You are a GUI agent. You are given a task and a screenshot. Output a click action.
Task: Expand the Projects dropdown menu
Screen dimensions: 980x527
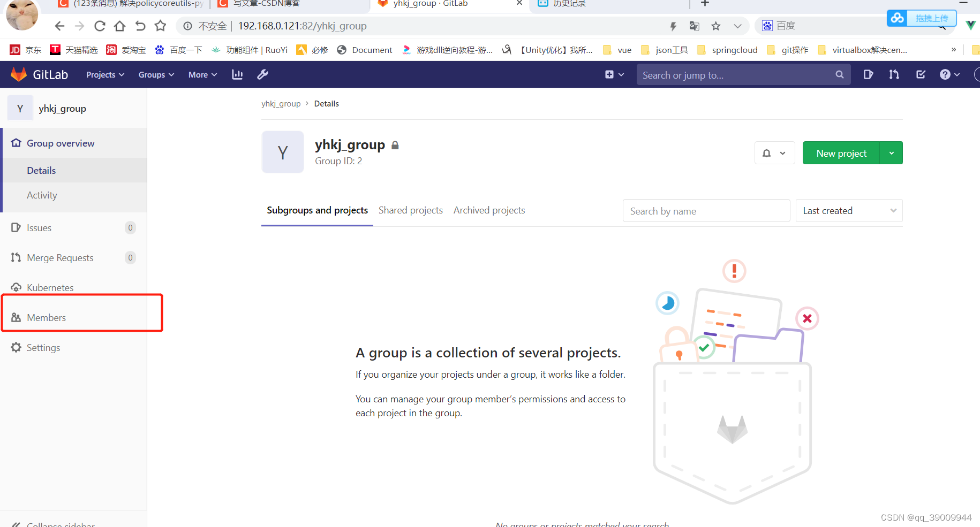point(105,74)
